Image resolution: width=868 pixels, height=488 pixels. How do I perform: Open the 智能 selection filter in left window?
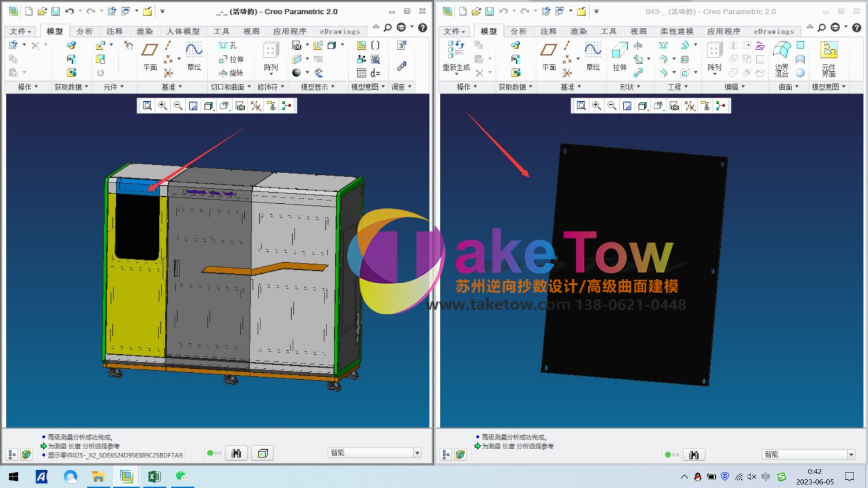[374, 453]
